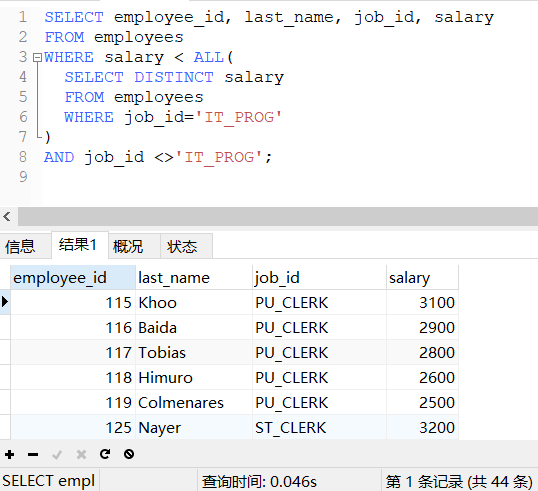Click the last_name column header
538x491 pixels.
click(194, 277)
